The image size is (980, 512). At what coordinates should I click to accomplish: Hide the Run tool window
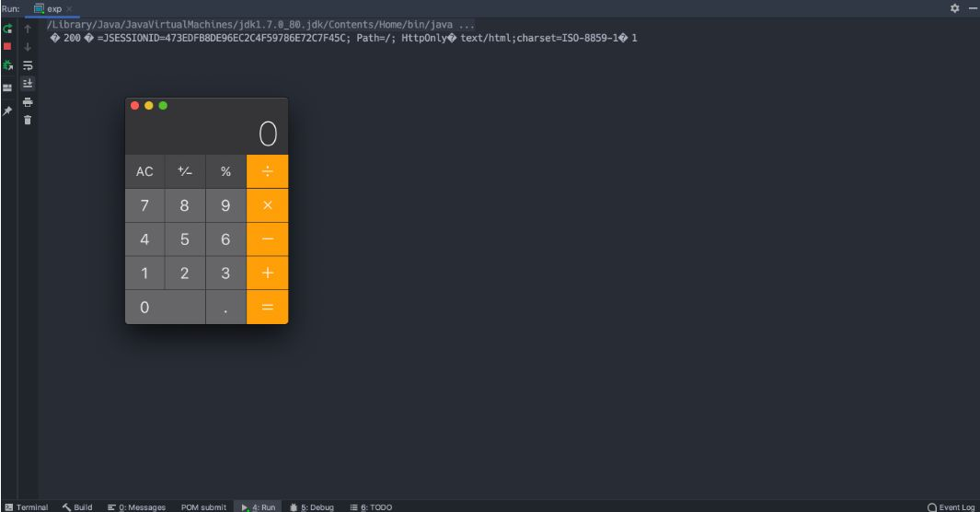(x=972, y=8)
